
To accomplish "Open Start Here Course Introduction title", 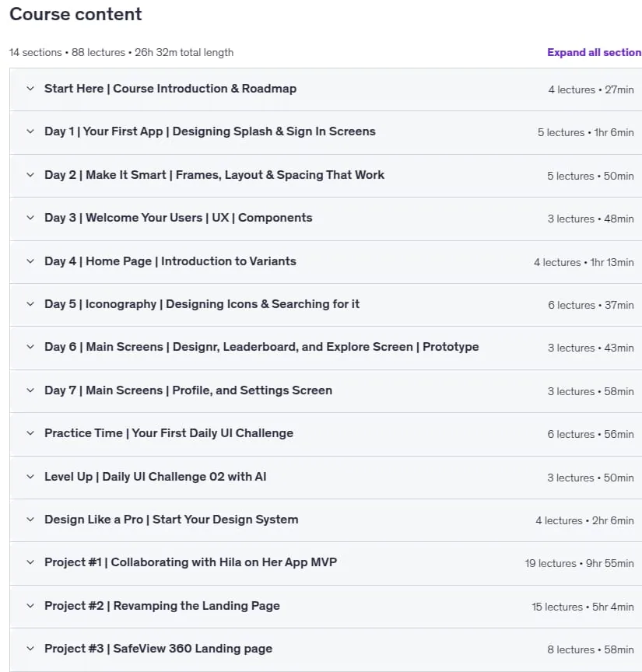I will 170,89.
